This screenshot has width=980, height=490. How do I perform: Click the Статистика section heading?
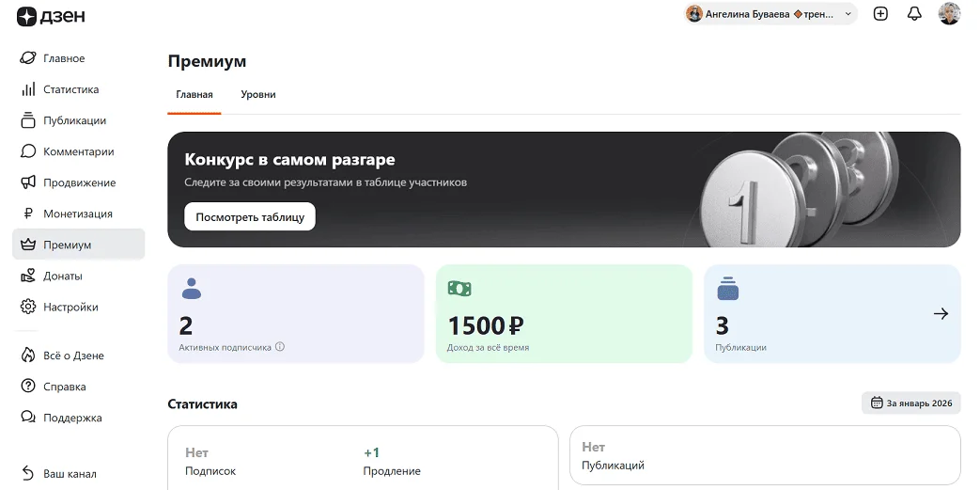tap(203, 404)
